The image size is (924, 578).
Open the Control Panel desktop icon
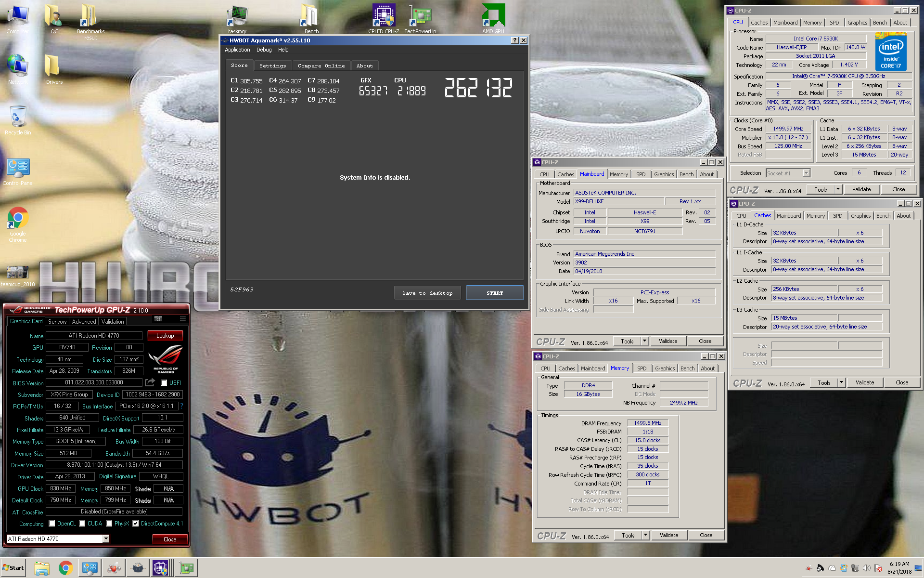18,171
